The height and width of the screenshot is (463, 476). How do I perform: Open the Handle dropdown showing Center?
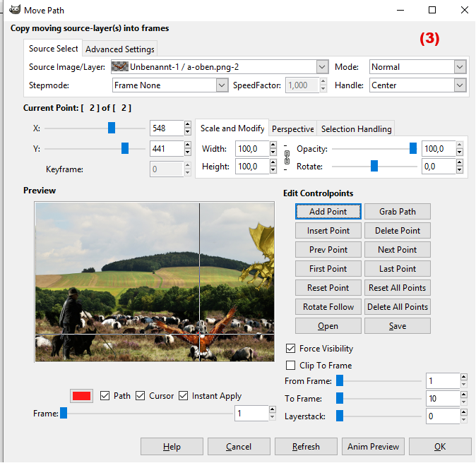coord(417,85)
